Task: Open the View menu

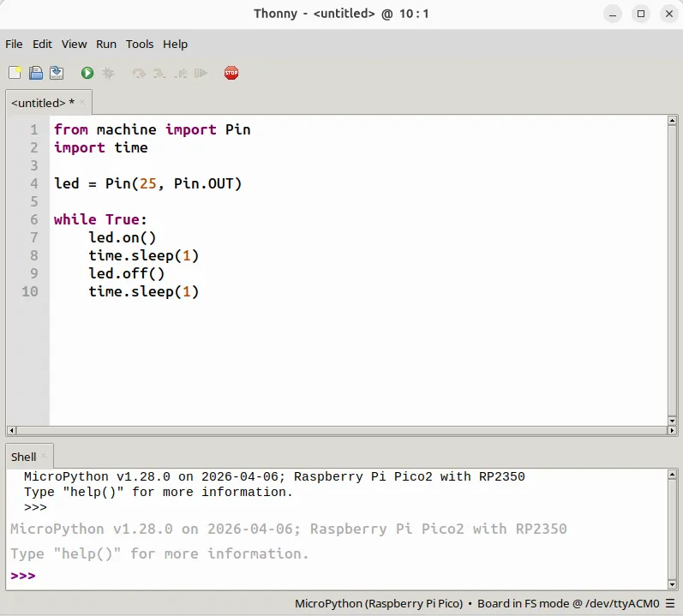Action: click(74, 44)
